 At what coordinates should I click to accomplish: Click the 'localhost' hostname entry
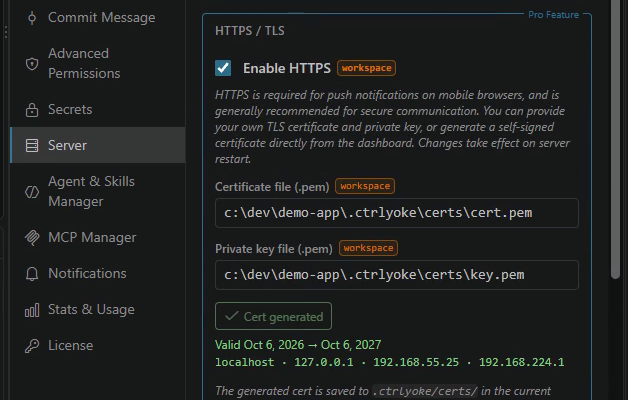click(245, 362)
